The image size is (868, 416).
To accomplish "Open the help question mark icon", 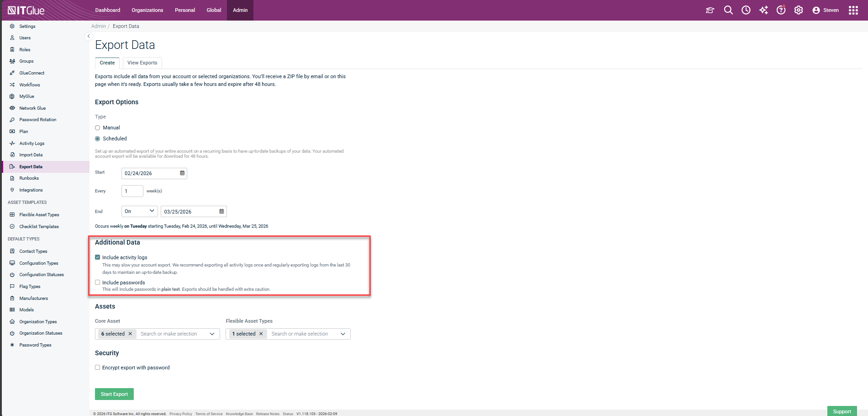I will pos(781,10).
